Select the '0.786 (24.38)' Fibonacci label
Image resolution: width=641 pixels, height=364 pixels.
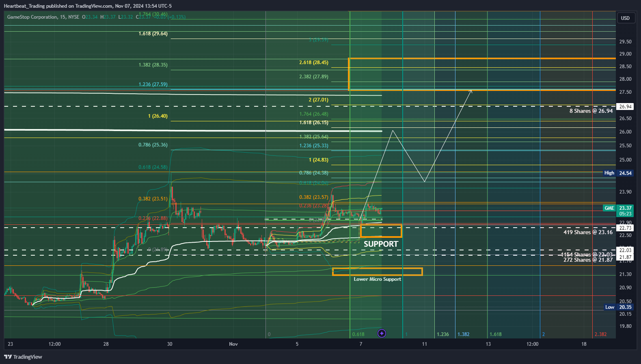pyautogui.click(x=314, y=173)
